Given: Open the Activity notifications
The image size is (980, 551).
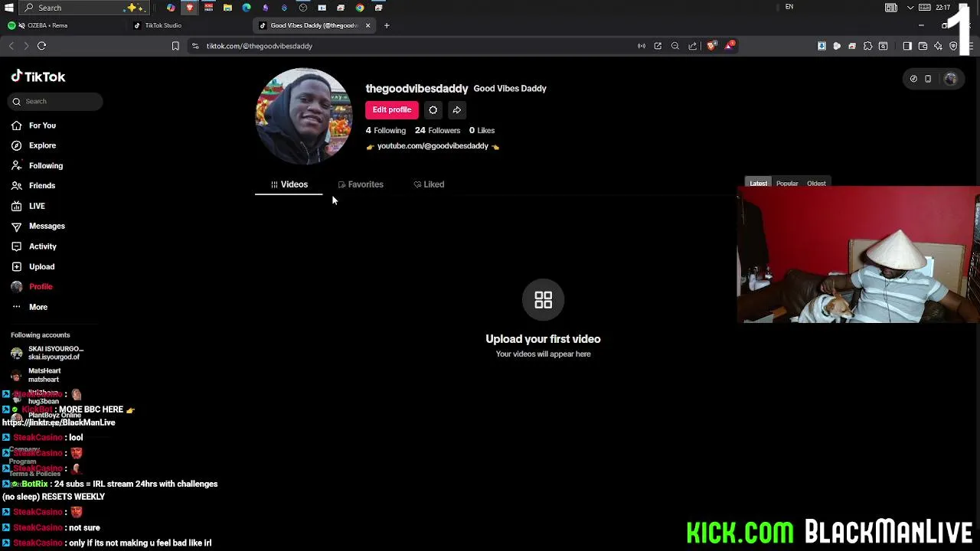Looking at the screenshot, I should [34, 246].
